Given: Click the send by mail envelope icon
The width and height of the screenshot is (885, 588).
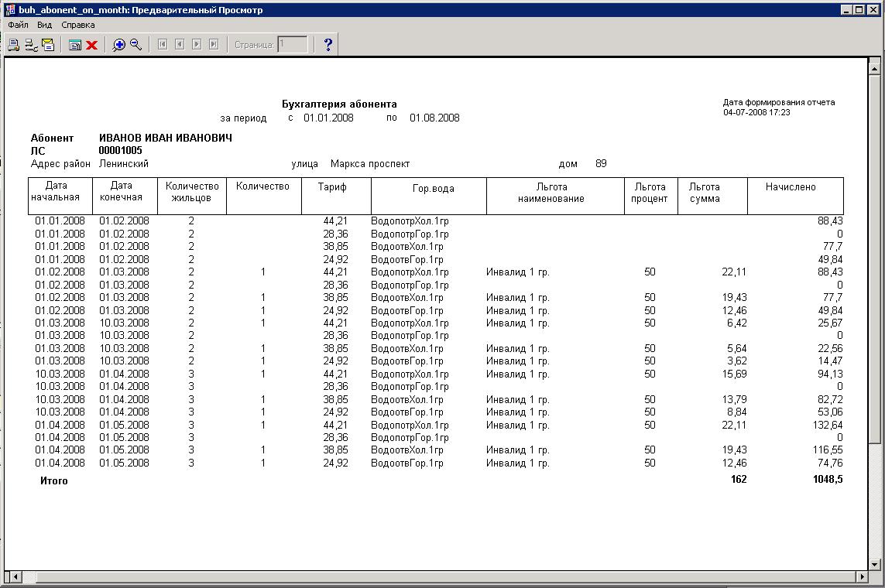Looking at the screenshot, I should [48, 45].
